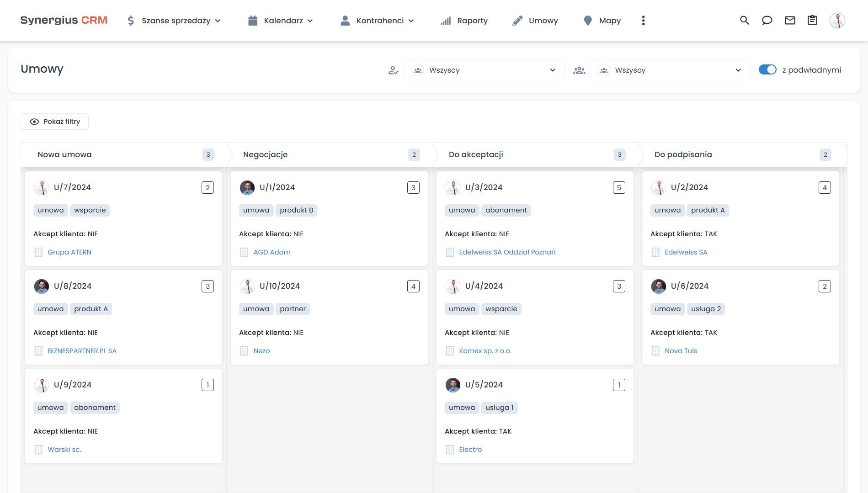The width and height of the screenshot is (868, 493).
Task: Open the Edelweiss SA Oddział Poznań link
Action: (x=507, y=252)
